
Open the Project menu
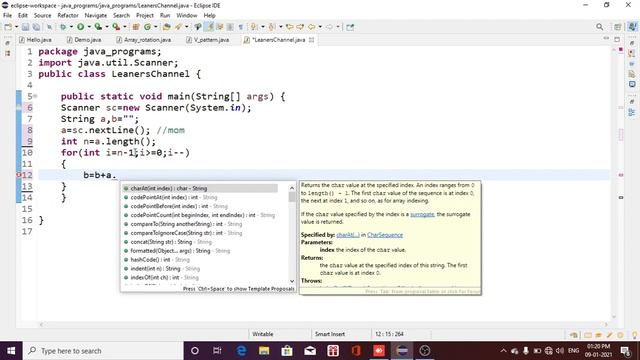coord(144,15)
